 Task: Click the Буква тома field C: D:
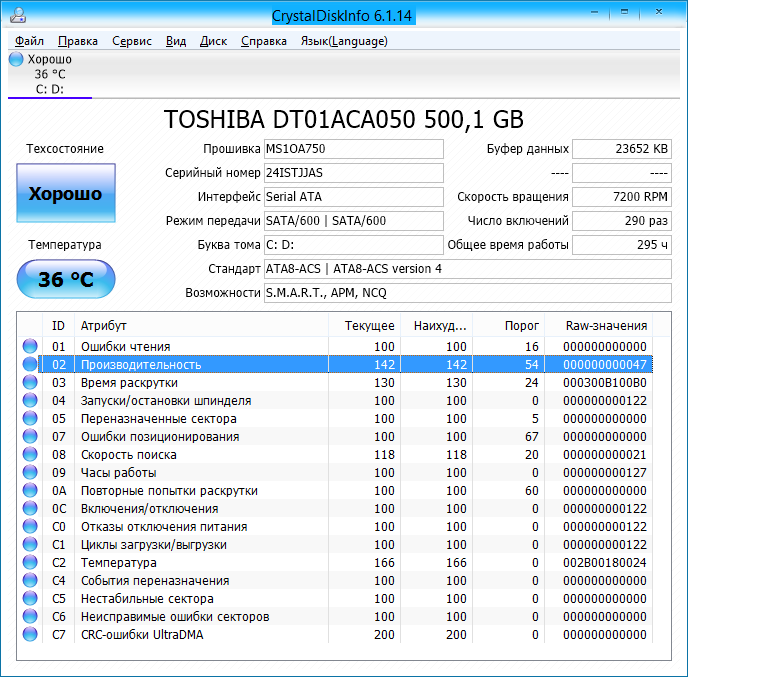(x=354, y=245)
